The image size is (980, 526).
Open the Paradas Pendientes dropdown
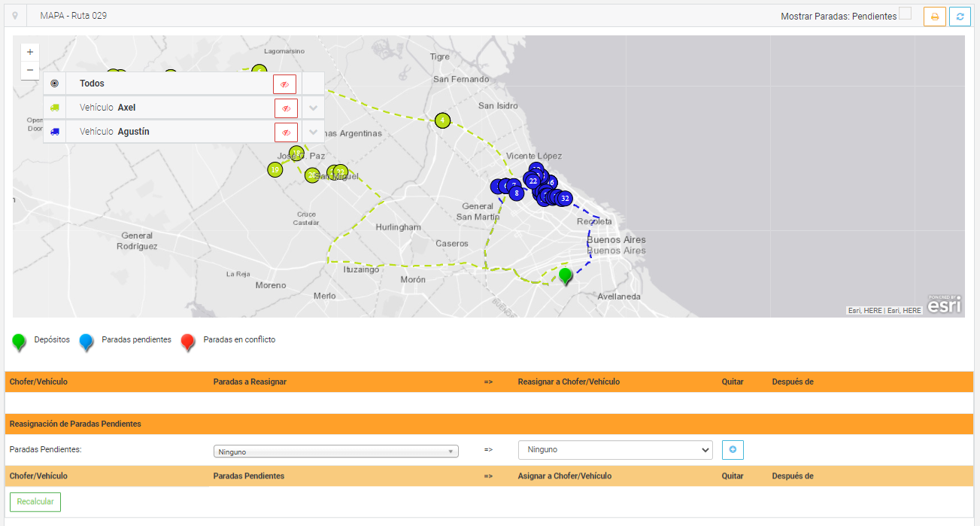[x=335, y=452]
